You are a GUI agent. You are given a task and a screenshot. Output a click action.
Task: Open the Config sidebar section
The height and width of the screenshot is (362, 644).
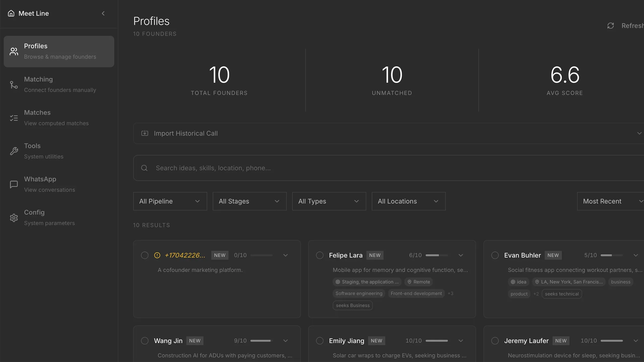click(x=59, y=217)
